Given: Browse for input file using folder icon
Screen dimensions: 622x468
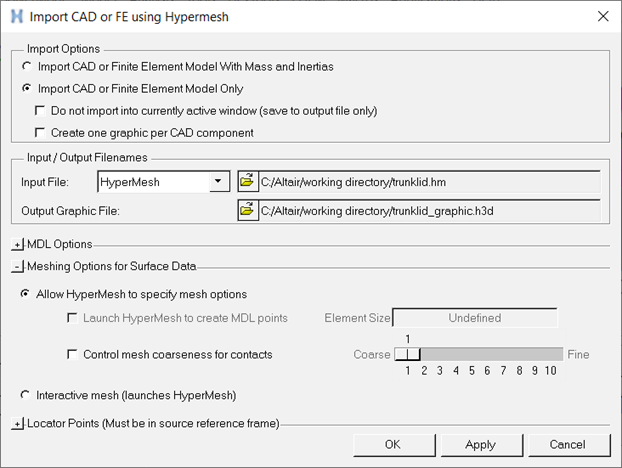Looking at the screenshot, I should click(247, 182).
